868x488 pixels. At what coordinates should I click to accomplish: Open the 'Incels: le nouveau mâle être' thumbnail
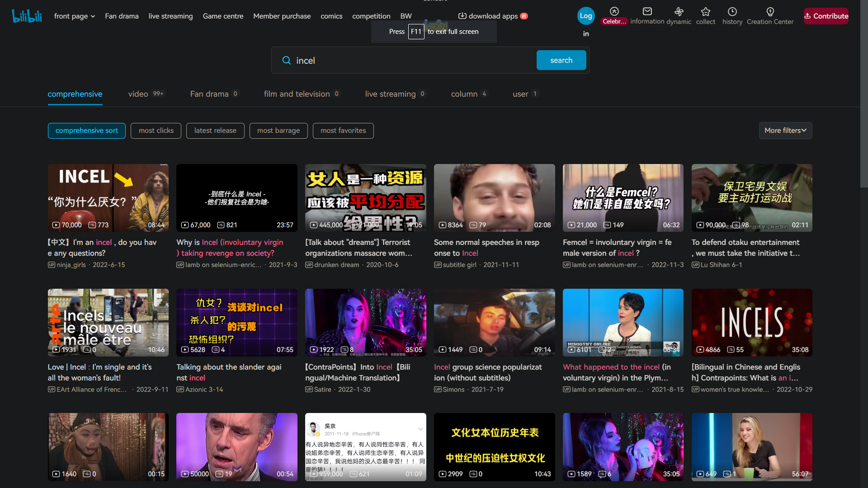coord(108,323)
